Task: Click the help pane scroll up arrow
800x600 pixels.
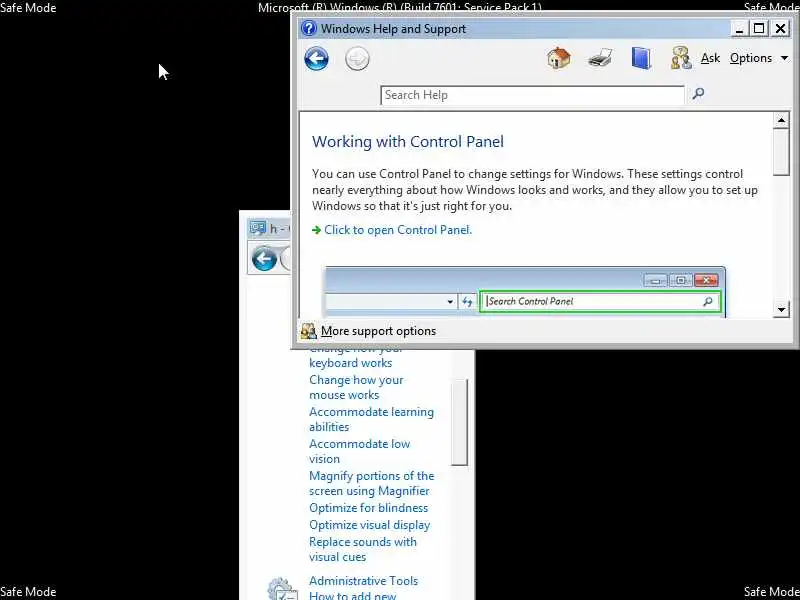Action: click(x=781, y=120)
